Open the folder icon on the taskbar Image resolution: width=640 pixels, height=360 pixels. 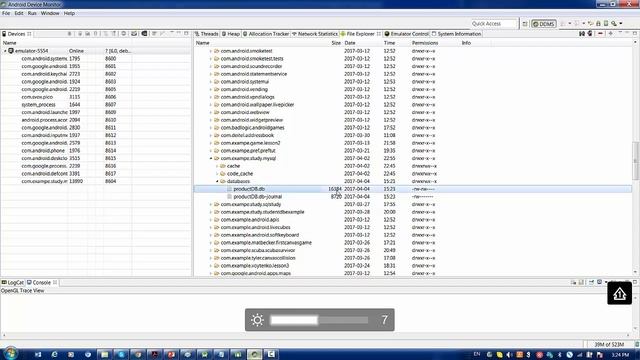point(104,354)
